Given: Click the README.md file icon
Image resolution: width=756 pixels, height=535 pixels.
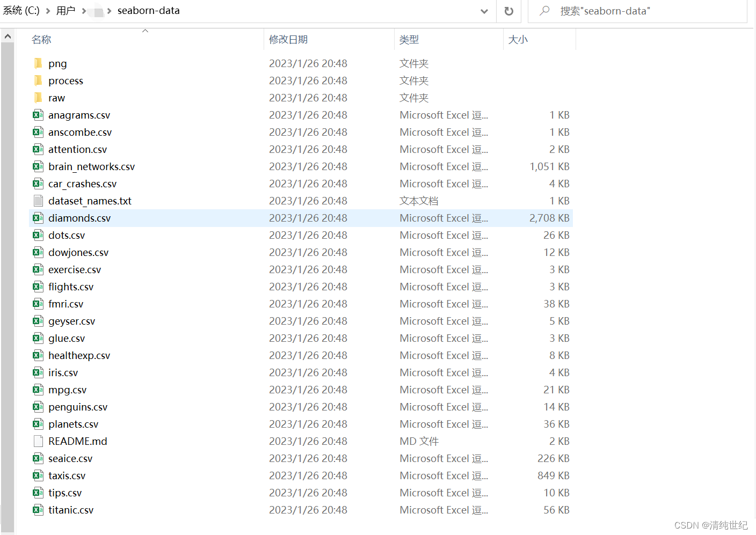Looking at the screenshot, I should 38,441.
